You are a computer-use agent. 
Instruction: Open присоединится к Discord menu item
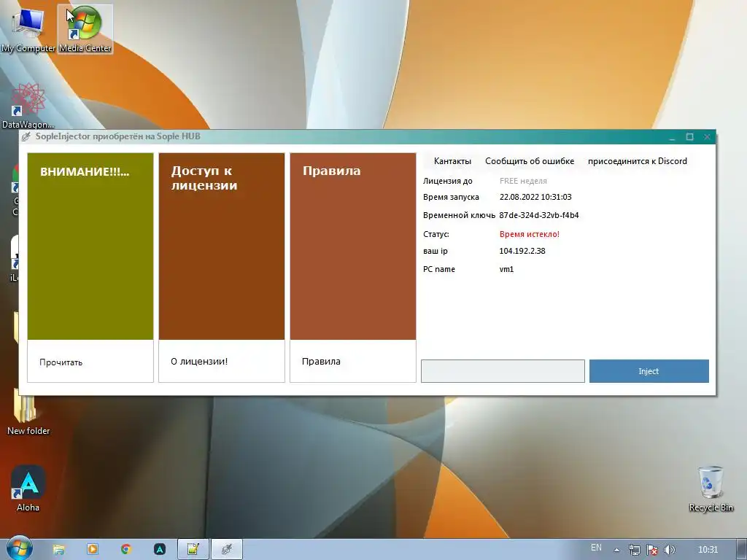click(x=638, y=161)
